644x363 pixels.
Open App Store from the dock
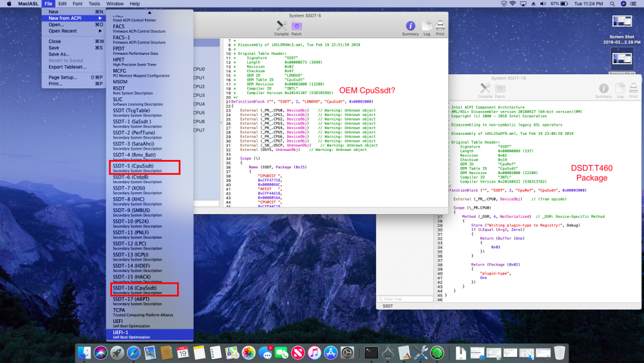330,353
